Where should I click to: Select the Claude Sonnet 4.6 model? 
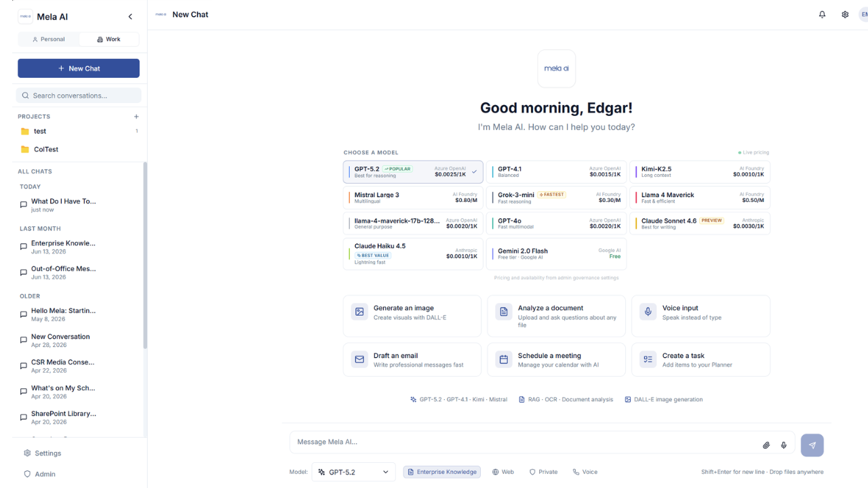(701, 224)
